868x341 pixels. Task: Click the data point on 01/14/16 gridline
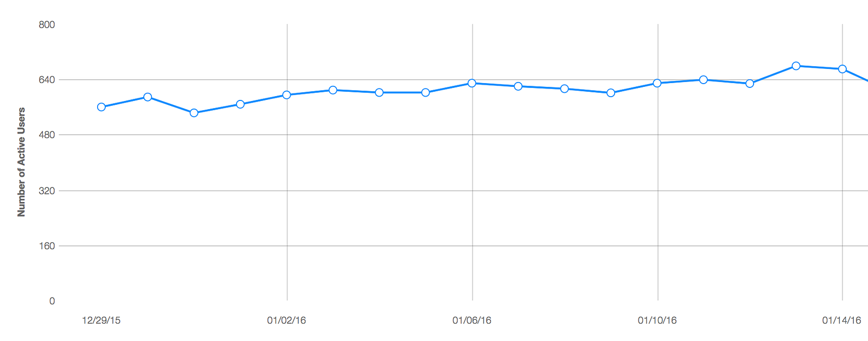click(843, 69)
